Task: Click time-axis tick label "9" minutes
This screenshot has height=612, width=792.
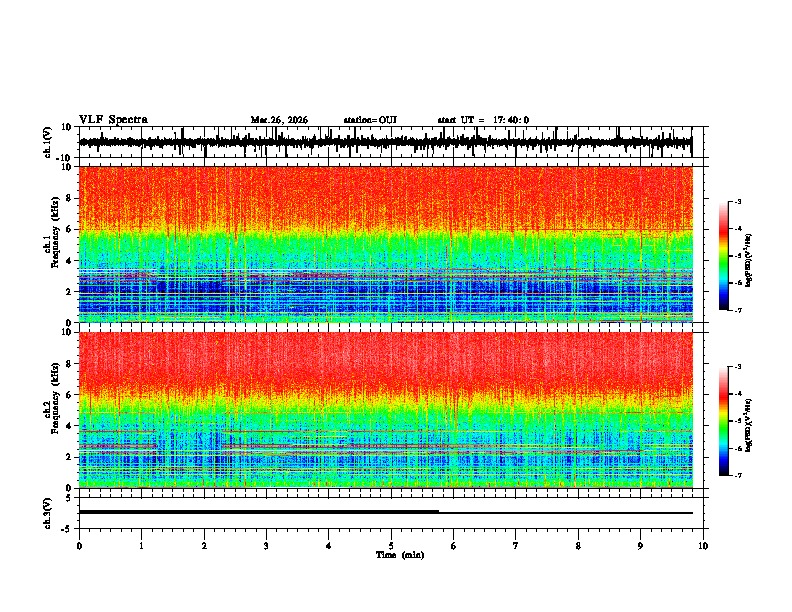Action: click(640, 546)
